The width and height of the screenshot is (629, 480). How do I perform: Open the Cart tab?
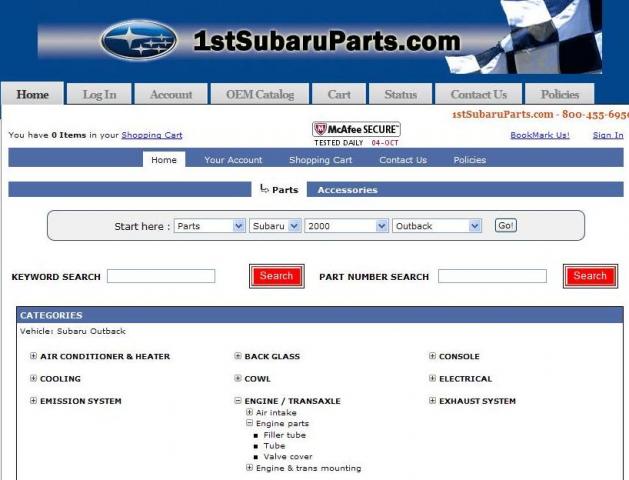click(339, 95)
